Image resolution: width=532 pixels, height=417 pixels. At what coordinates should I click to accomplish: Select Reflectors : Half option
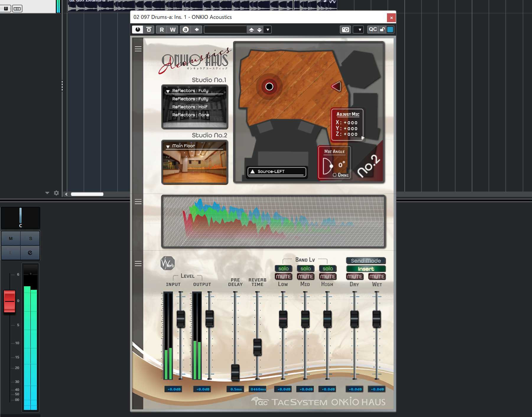pos(190,107)
